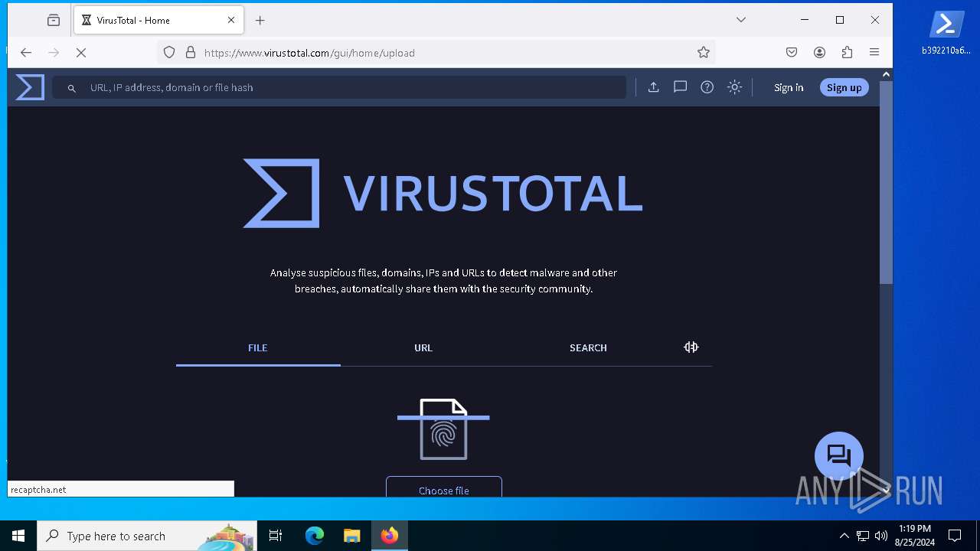Select the VirusTotal - Home browser tab
This screenshot has height=551, width=980.
pyautogui.click(x=159, y=20)
